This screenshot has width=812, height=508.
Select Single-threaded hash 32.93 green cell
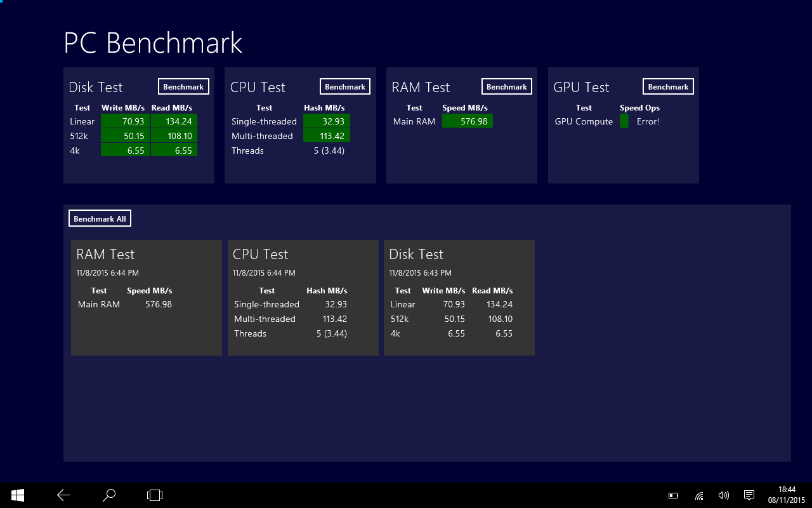pos(327,121)
